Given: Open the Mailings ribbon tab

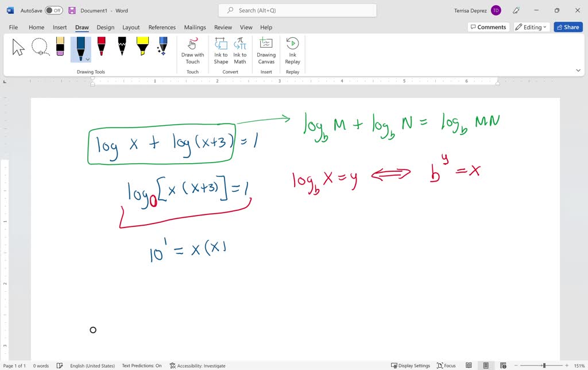Looking at the screenshot, I should coord(195,27).
